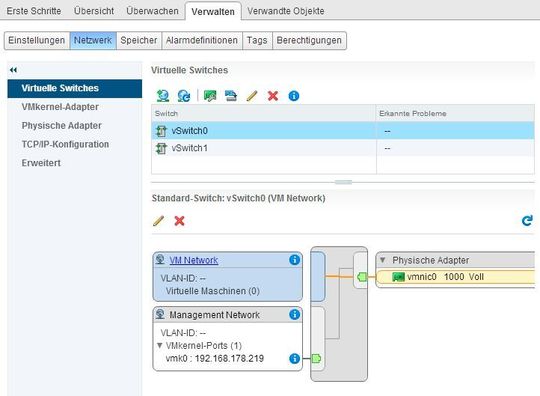The height and width of the screenshot is (396, 540).
Task: Select Virtuelle Switches in the sidebar
Action: (75, 88)
